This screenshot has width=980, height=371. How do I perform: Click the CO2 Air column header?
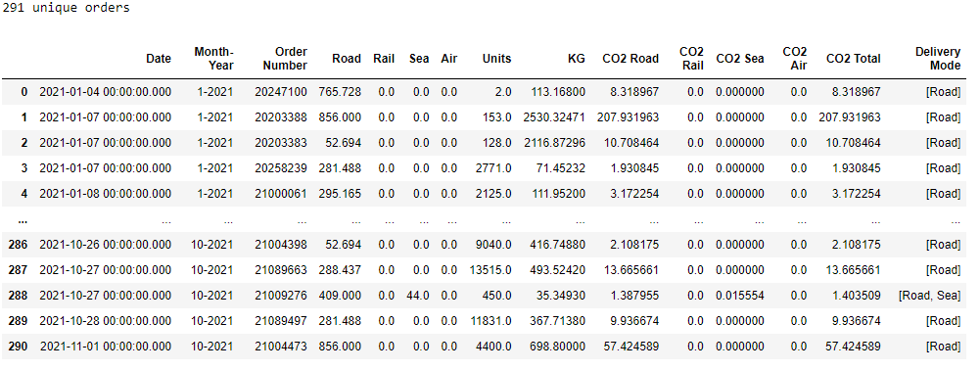[x=794, y=59]
